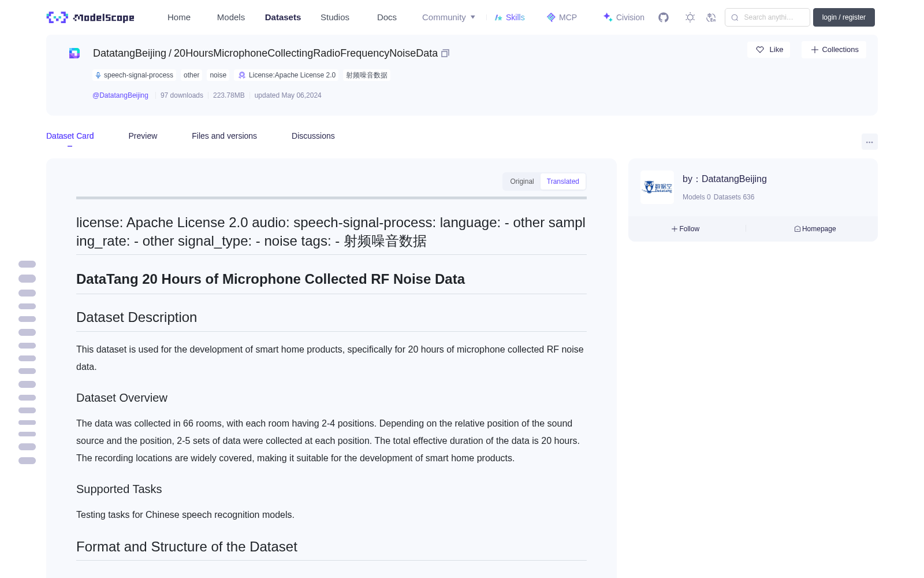
Task: Open the MCP section
Action: tap(561, 17)
